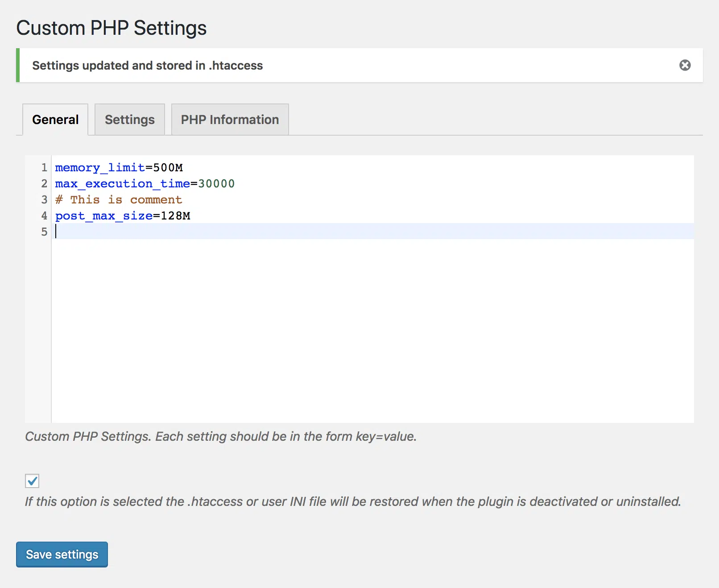The image size is (719, 588).
Task: Click the Custom PHP Settings page heading
Action: click(x=111, y=28)
